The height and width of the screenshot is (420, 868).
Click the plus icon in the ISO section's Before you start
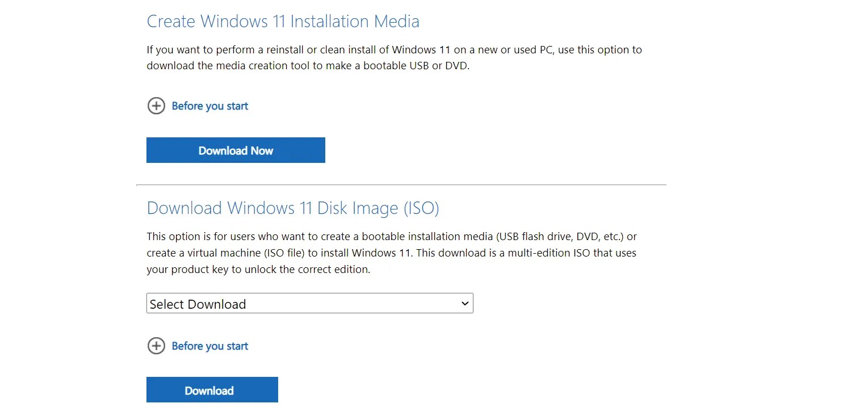(x=156, y=346)
